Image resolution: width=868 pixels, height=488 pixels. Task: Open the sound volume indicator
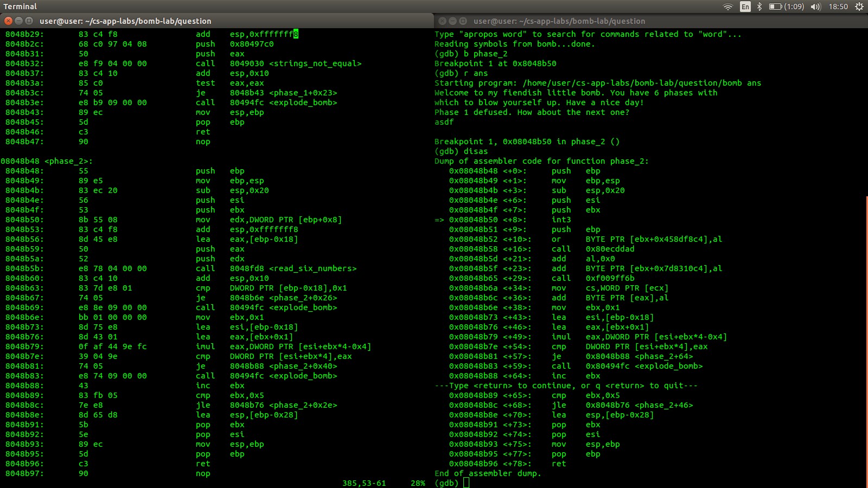(816, 7)
